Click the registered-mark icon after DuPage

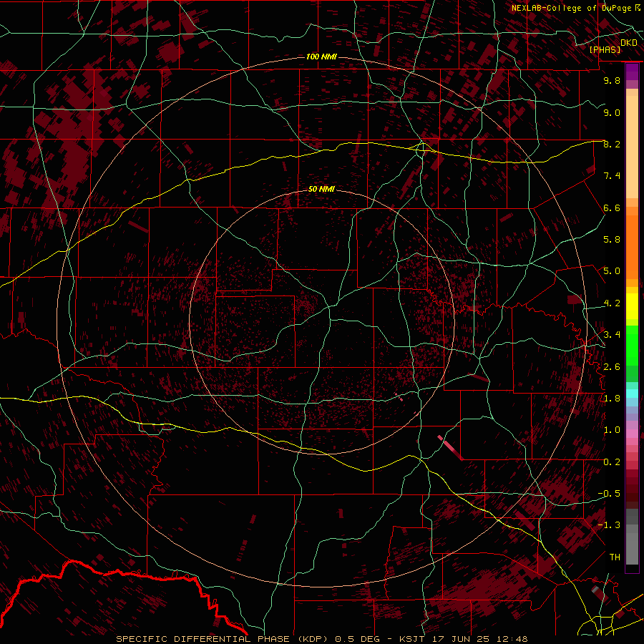click(638, 8)
